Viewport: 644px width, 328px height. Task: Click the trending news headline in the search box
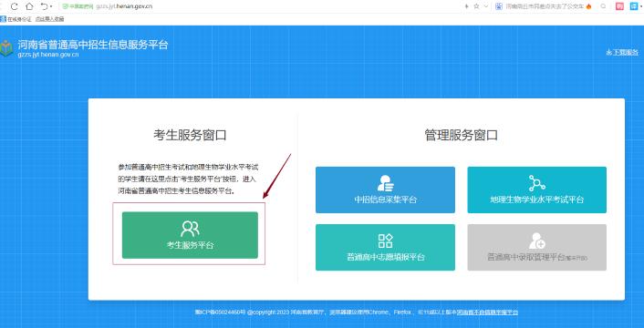click(545, 6)
